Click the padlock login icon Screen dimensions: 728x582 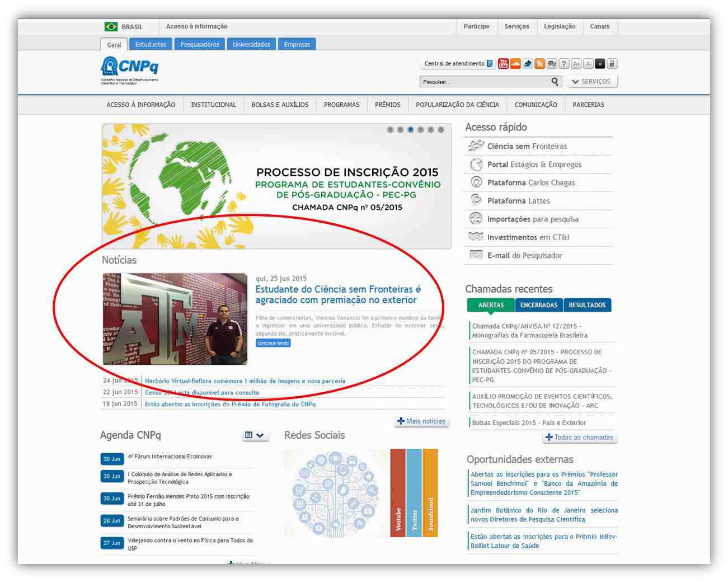click(612, 64)
